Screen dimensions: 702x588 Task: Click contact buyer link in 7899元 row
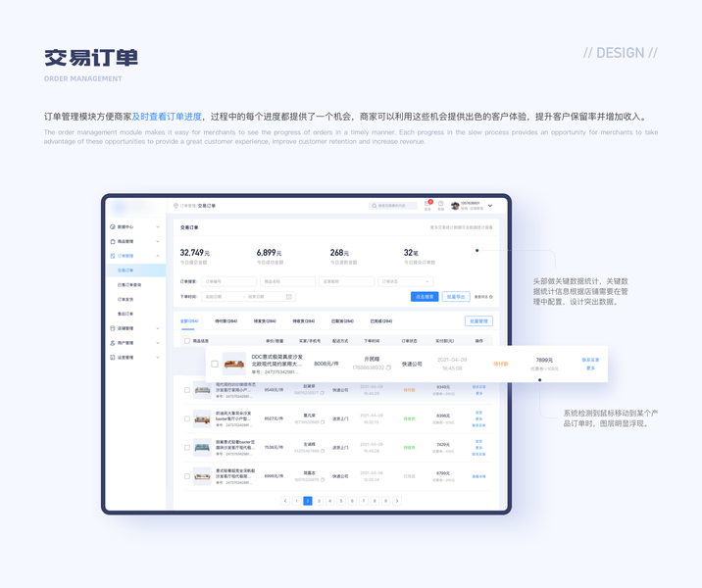(590, 360)
